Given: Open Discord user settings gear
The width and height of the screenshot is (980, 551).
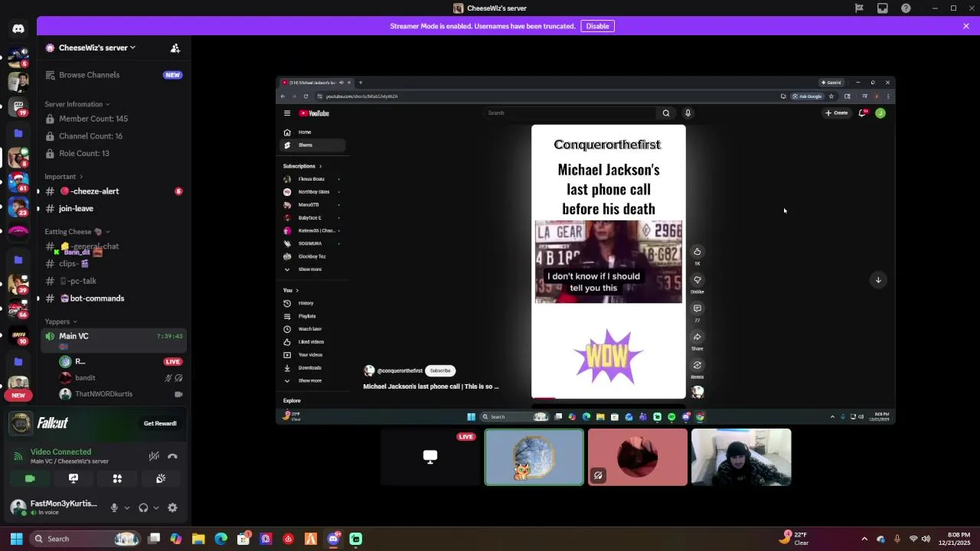Looking at the screenshot, I should coord(172,507).
